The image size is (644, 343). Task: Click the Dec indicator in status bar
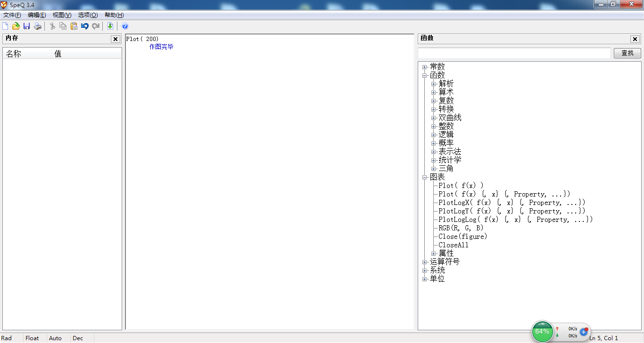[x=78, y=338]
